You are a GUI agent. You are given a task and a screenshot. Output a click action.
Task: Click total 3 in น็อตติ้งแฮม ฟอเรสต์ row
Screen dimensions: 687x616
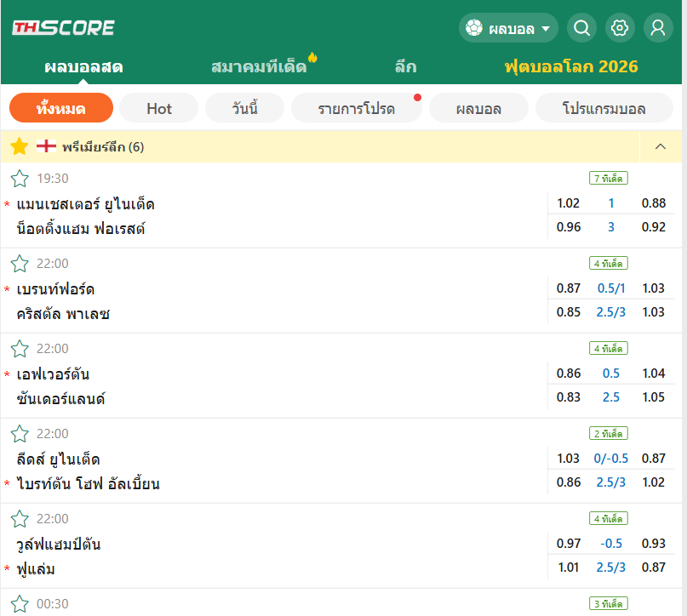pyautogui.click(x=610, y=227)
